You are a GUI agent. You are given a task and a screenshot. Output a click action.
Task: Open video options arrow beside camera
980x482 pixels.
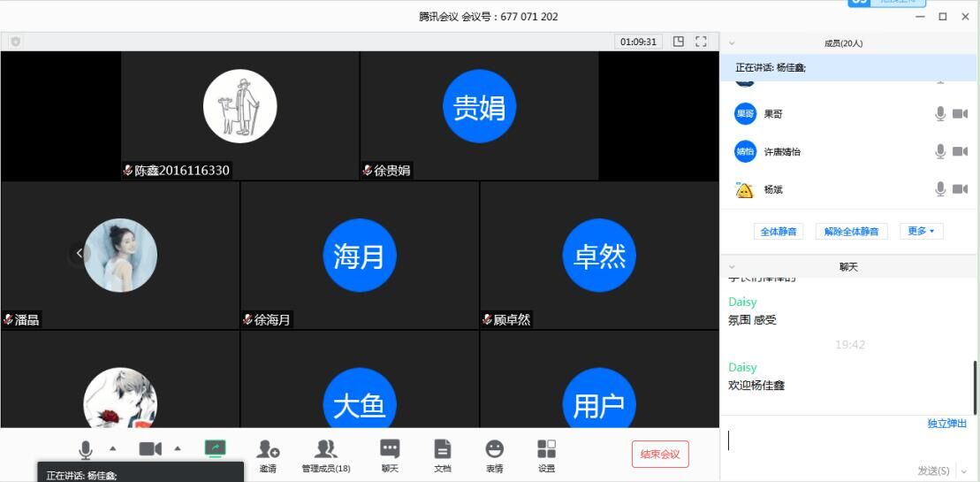click(177, 448)
